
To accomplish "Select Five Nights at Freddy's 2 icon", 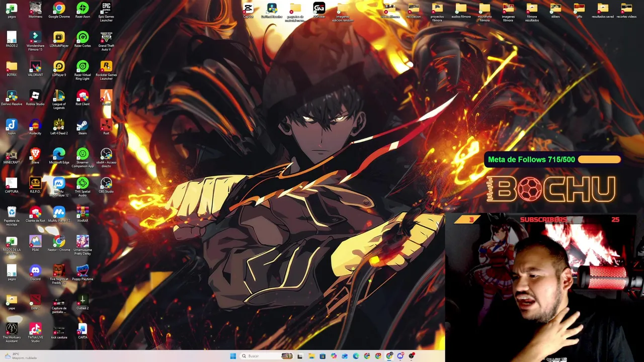I will pos(59,275).
